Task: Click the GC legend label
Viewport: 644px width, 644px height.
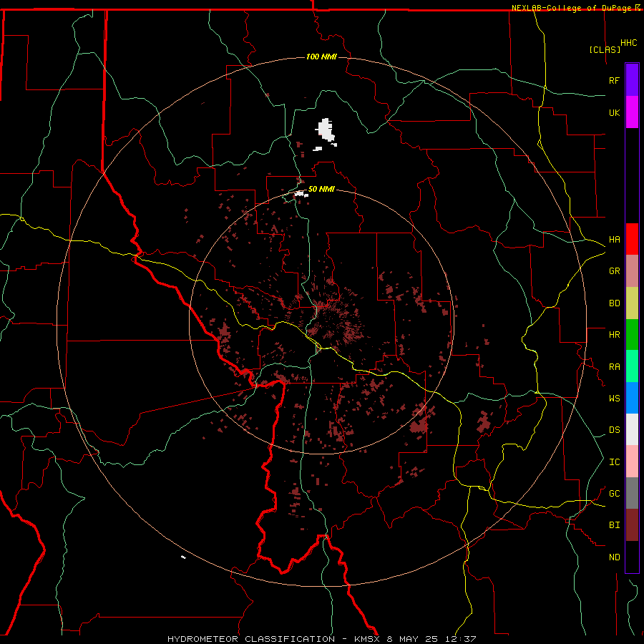Action: 614,494
